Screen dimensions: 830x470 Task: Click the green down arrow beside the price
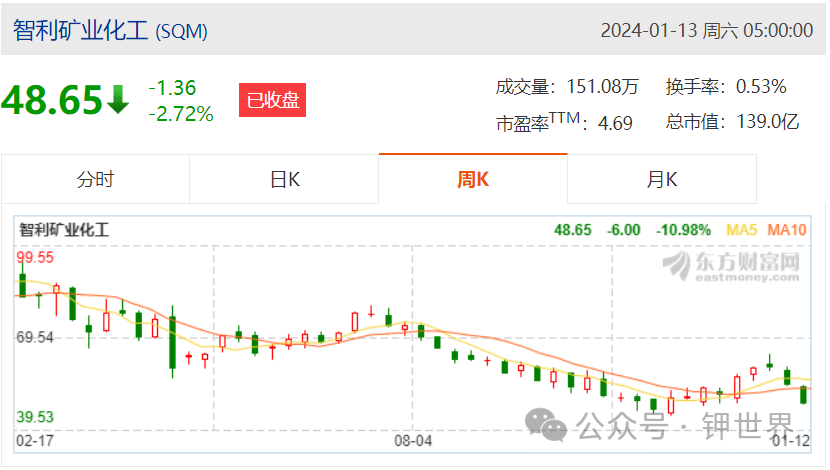pyautogui.click(x=118, y=100)
